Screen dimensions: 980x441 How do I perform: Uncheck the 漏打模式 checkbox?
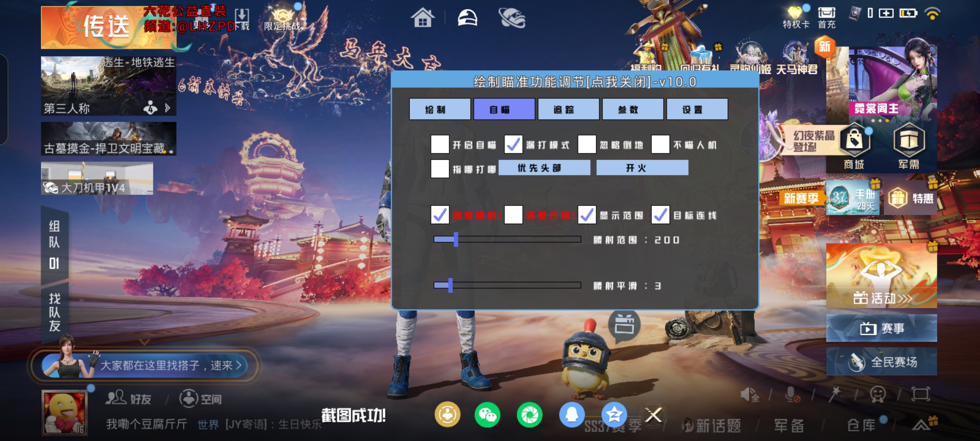(513, 145)
